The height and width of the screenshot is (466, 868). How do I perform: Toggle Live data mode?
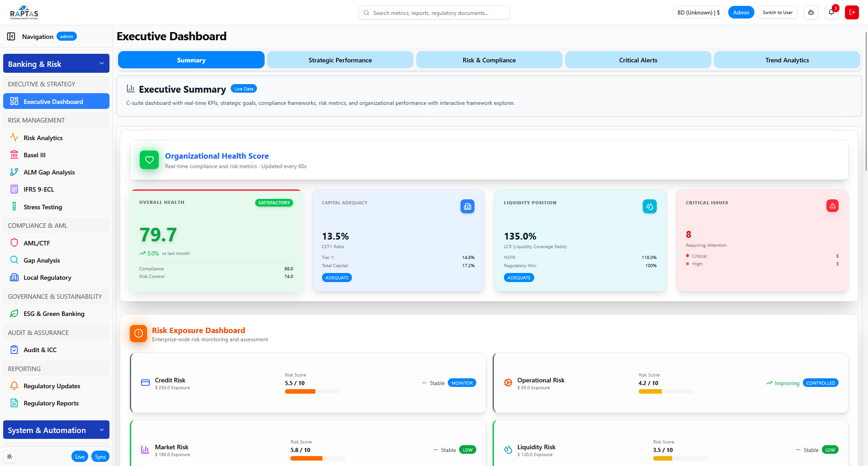click(x=80, y=457)
